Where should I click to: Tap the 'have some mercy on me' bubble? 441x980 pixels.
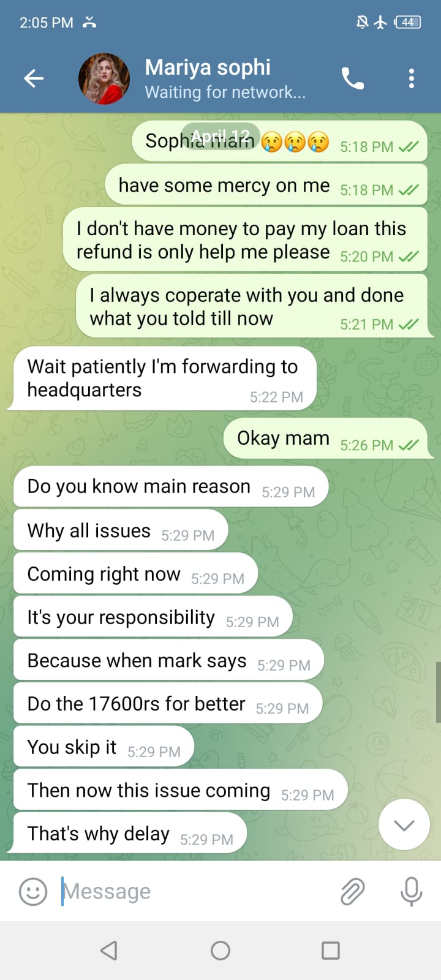(x=266, y=185)
